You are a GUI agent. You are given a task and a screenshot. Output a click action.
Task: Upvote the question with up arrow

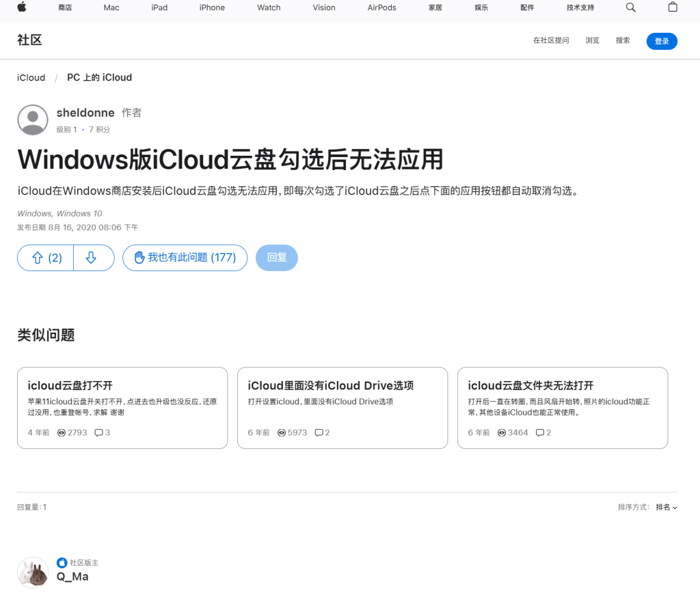click(46, 258)
